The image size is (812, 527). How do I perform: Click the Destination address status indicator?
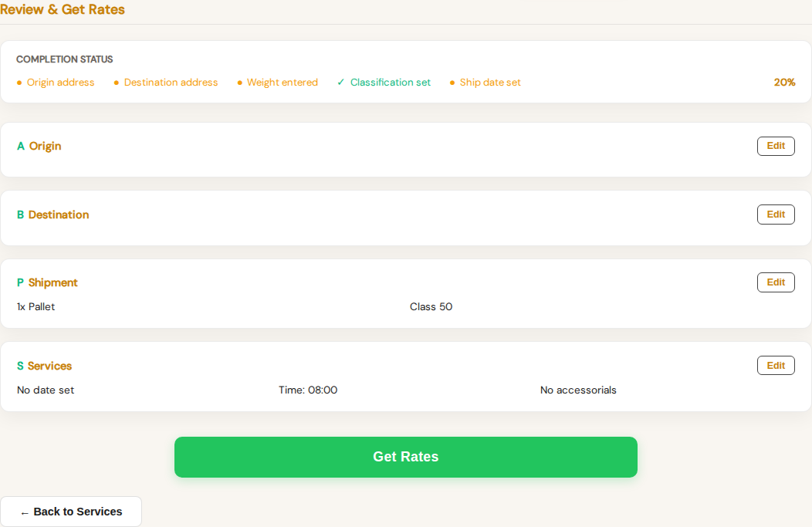click(115, 82)
